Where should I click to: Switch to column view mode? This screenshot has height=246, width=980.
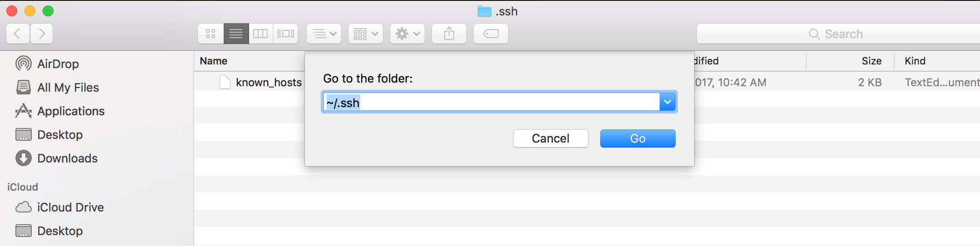click(x=260, y=34)
